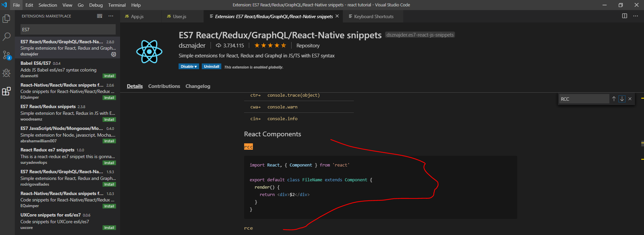Click the Extensions view icon

pos(6,91)
